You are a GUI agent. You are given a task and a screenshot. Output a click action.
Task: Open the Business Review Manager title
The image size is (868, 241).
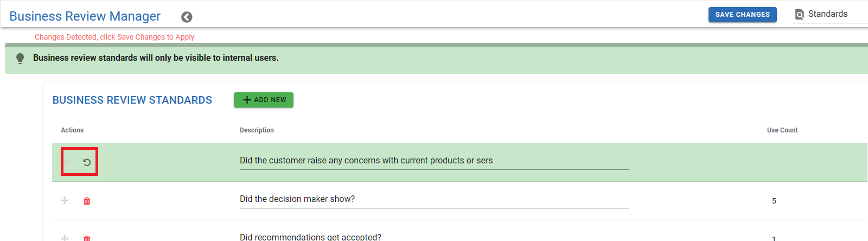(85, 16)
